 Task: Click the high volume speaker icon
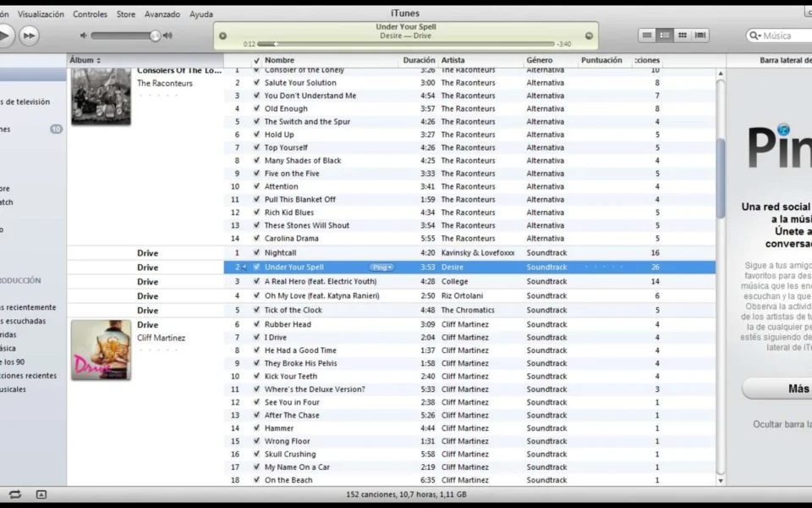167,36
